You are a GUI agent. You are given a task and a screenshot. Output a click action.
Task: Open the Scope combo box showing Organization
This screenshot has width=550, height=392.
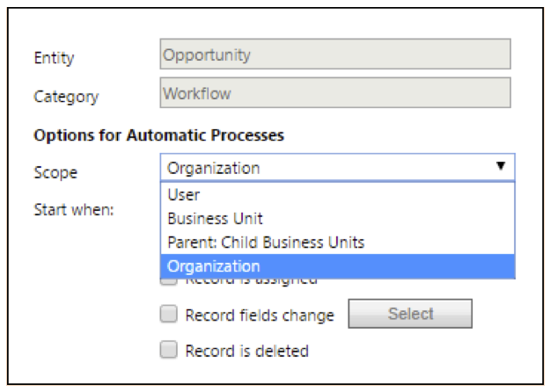337,168
